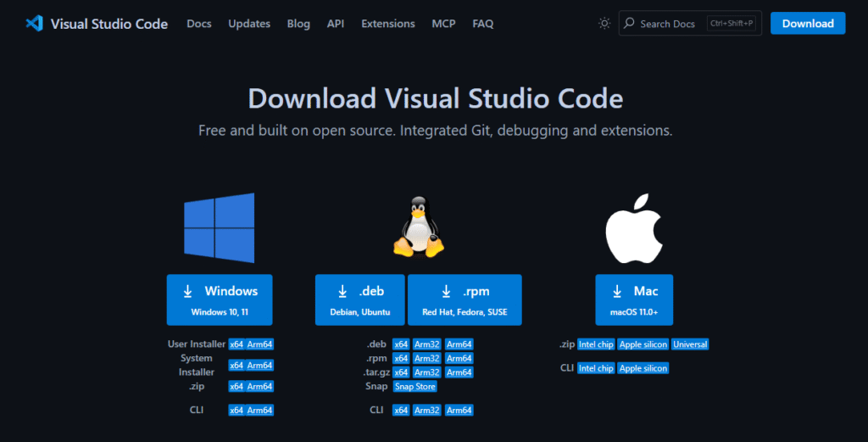Image resolution: width=868 pixels, height=442 pixels.
Task: Toggle the light/dark theme sun icon
Action: point(604,24)
